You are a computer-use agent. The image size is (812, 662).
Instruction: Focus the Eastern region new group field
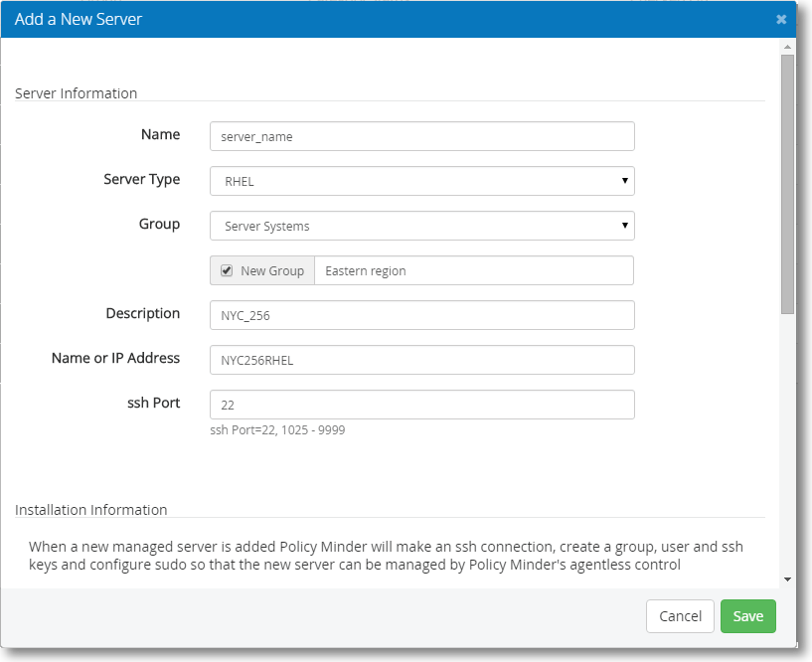[x=474, y=270]
